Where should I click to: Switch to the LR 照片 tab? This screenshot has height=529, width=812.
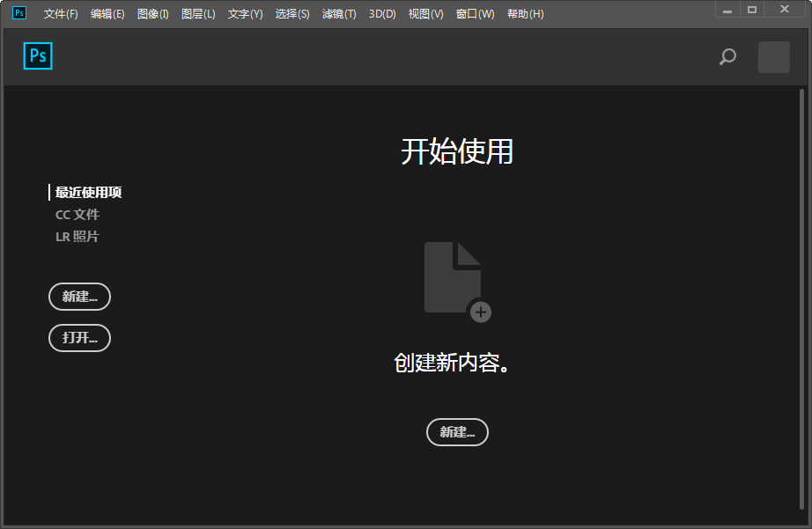(x=77, y=237)
